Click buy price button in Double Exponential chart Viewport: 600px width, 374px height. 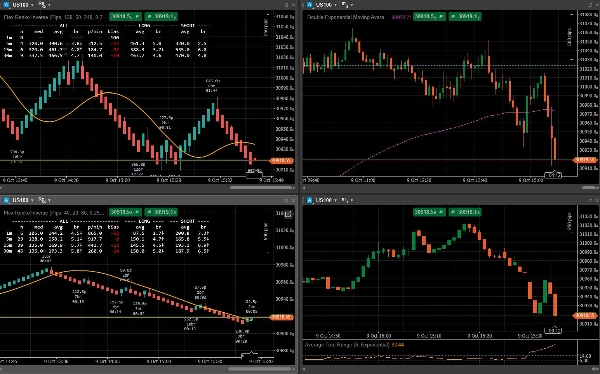point(465,16)
